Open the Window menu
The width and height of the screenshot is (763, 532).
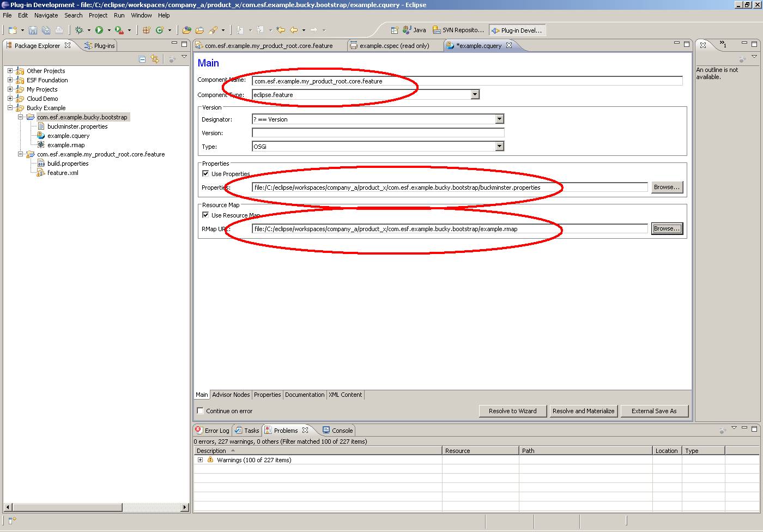tap(141, 15)
